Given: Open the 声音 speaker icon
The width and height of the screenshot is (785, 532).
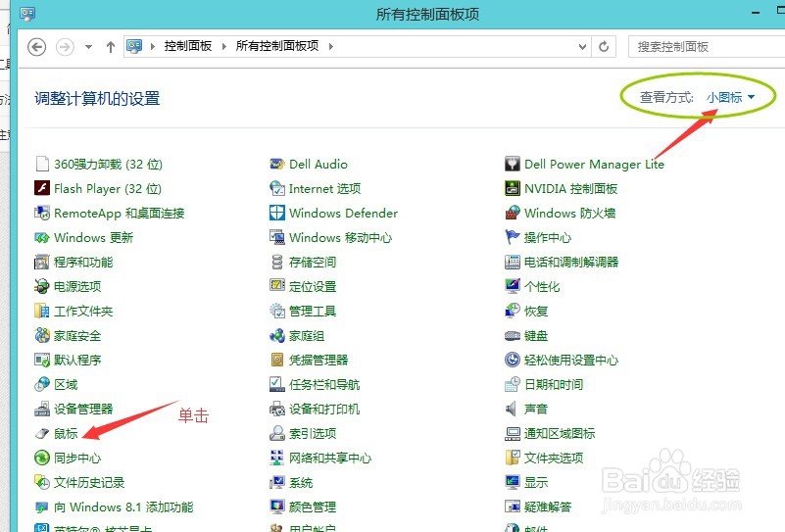Looking at the screenshot, I should (513, 409).
